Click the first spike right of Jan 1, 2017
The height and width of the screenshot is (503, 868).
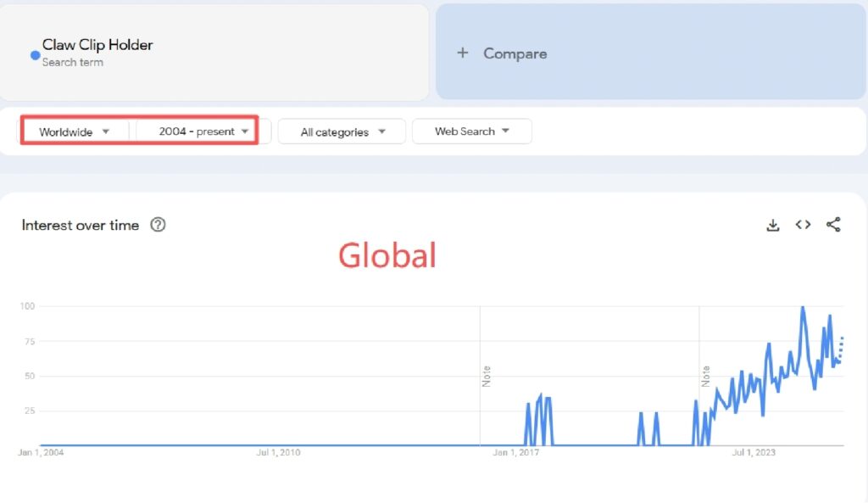click(528, 405)
